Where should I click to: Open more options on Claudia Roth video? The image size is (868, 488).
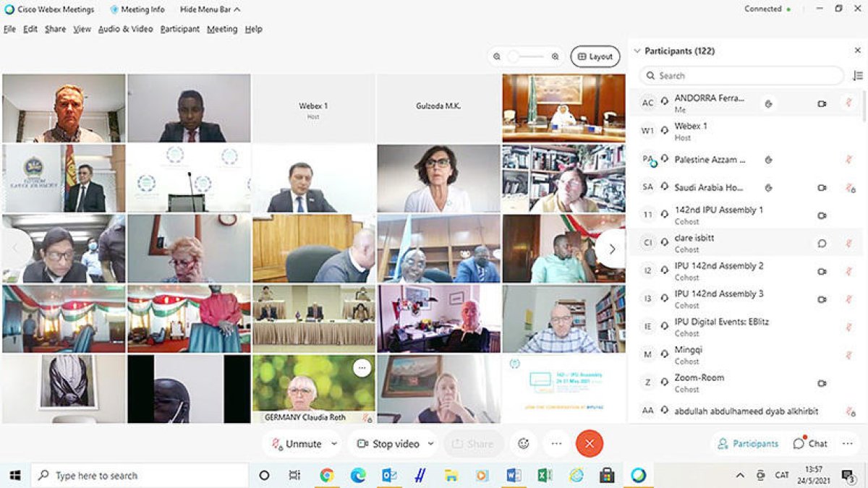tap(362, 368)
